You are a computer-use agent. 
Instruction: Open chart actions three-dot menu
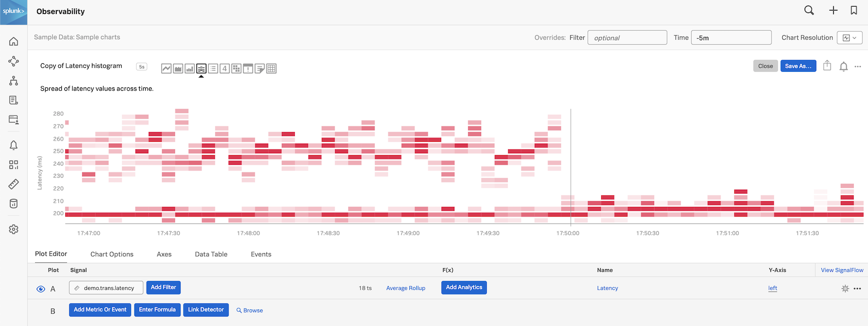(x=857, y=66)
